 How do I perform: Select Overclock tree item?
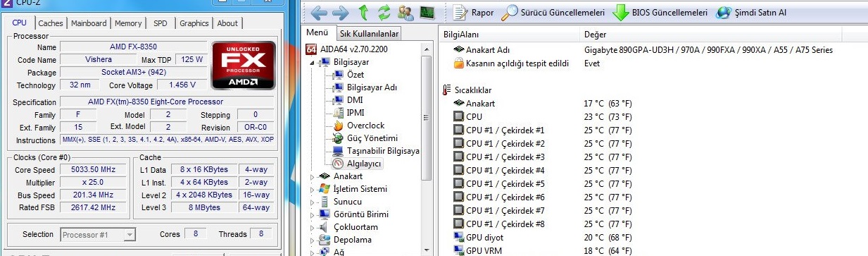tap(366, 126)
